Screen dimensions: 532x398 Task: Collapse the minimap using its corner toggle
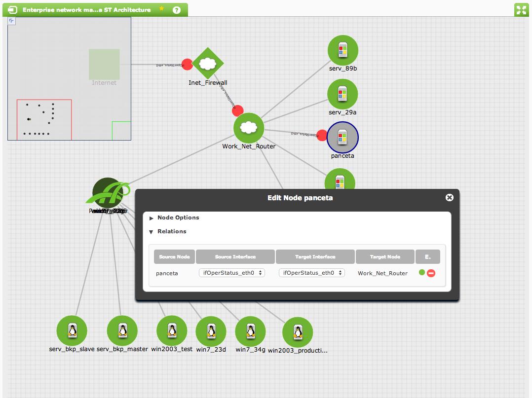[x=11, y=21]
